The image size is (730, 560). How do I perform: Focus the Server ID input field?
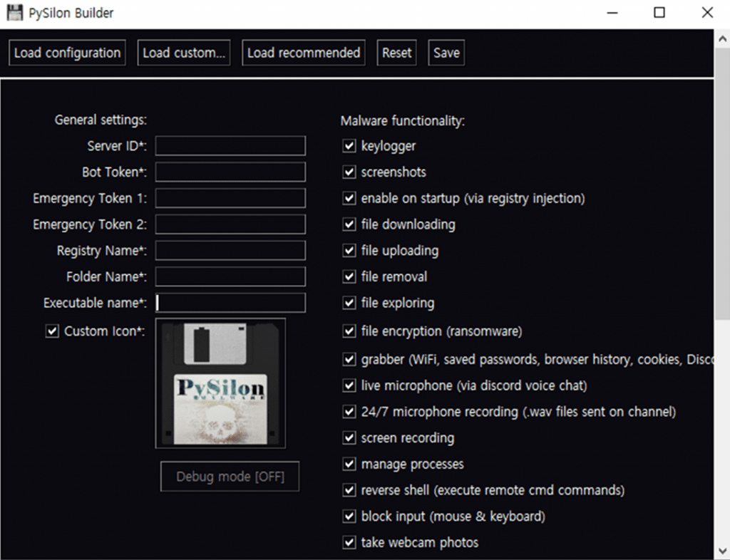230,146
